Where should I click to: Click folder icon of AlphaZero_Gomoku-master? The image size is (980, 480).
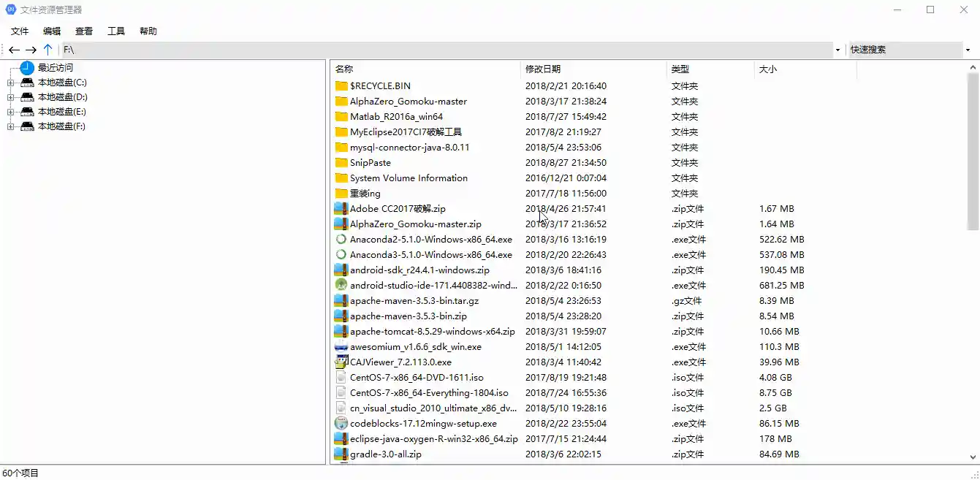point(341,102)
